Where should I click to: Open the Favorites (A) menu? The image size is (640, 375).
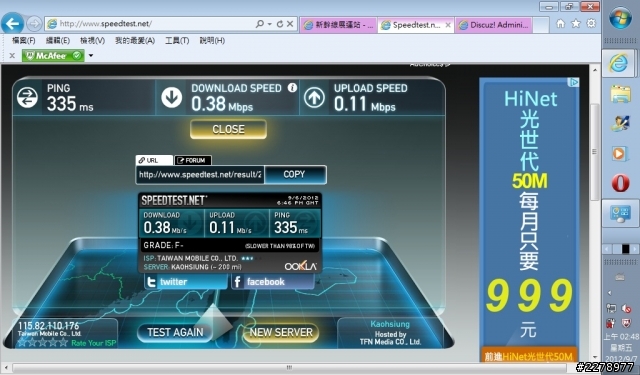coord(135,40)
